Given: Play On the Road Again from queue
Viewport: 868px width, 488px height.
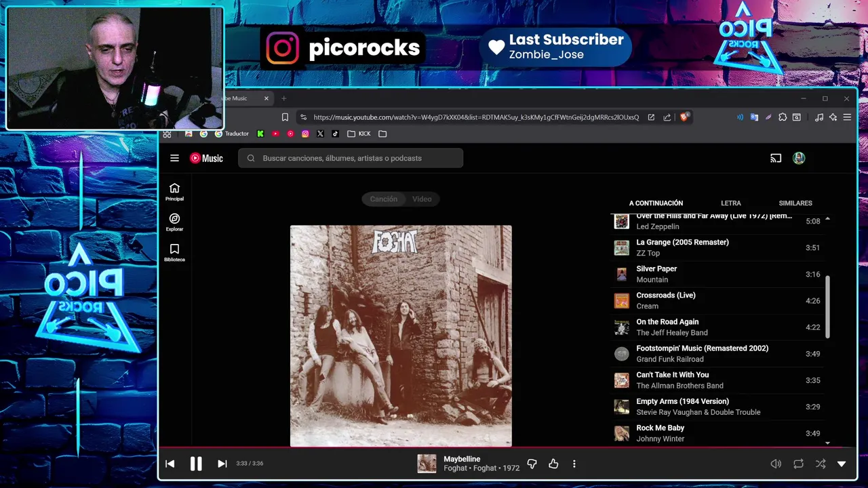Looking at the screenshot, I should (x=717, y=327).
